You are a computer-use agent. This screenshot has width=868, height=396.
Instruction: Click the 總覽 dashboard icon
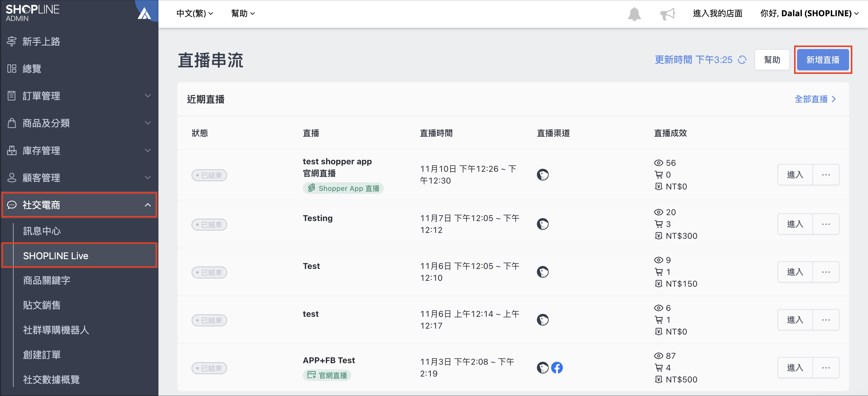click(12, 69)
